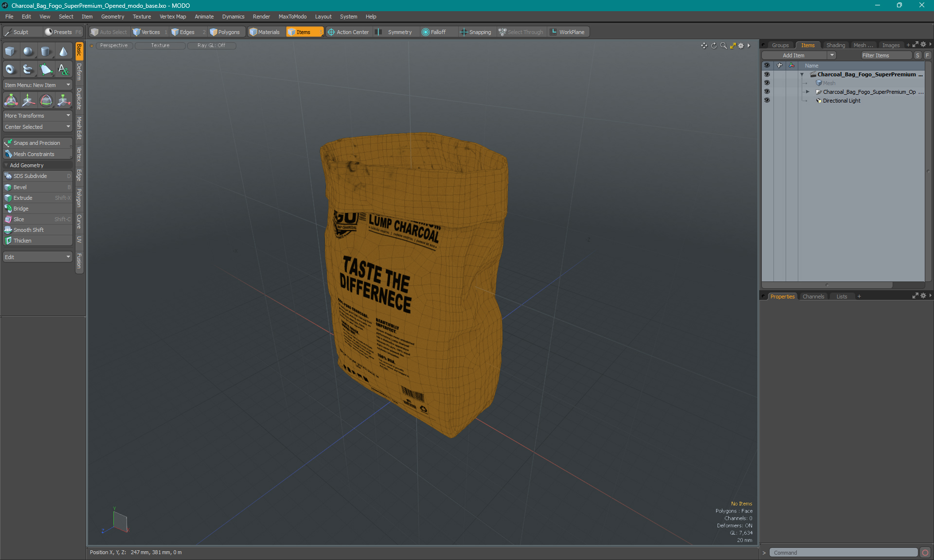Expand the Charcoal_Bag_Fogo_SuperPremium_Op group

click(x=808, y=92)
